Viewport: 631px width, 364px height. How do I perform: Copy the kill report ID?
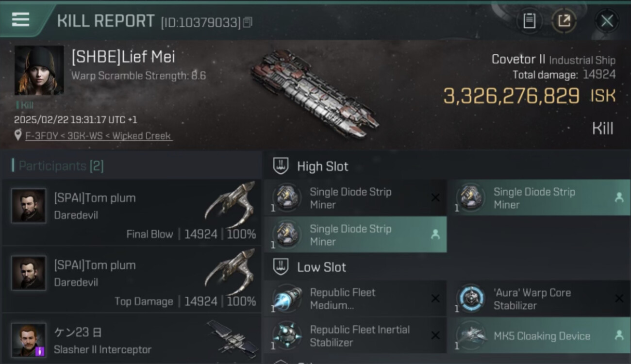click(248, 22)
